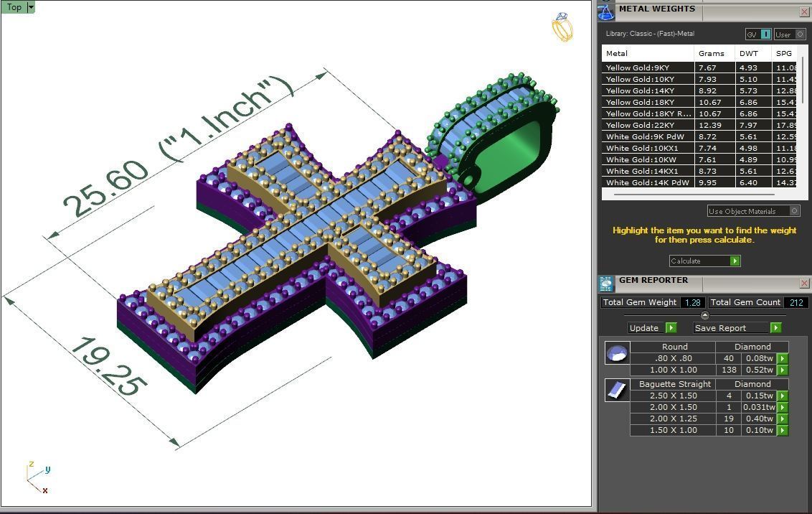Viewport: 812px width, 514px height.
Task: Select the Yellow Gold:10KY row
Action: pyautogui.click(x=699, y=79)
